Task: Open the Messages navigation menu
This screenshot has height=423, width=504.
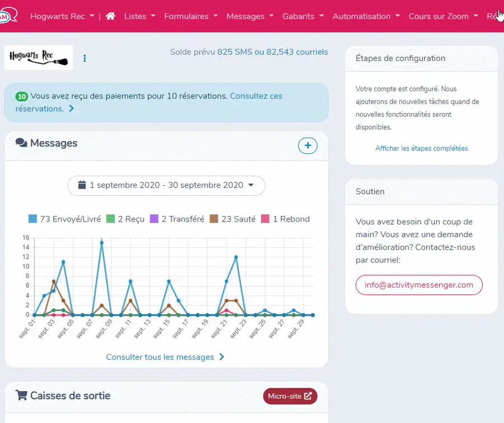Action: click(x=250, y=16)
